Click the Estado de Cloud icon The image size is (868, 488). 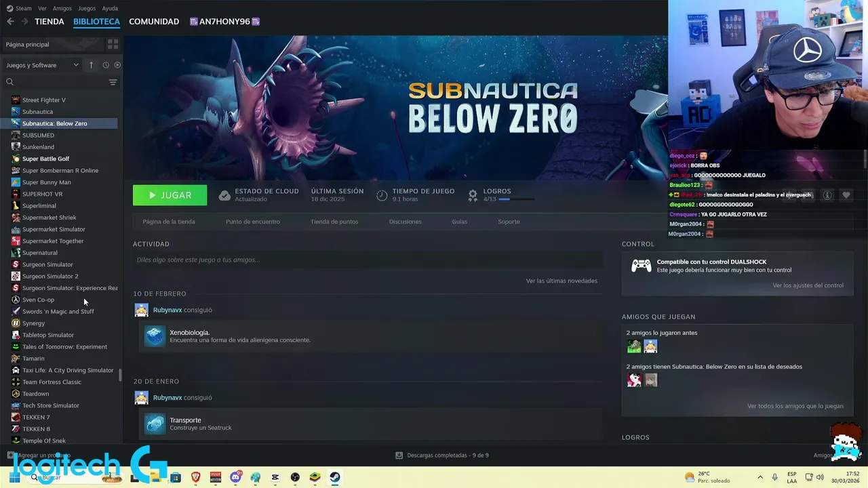tap(224, 195)
